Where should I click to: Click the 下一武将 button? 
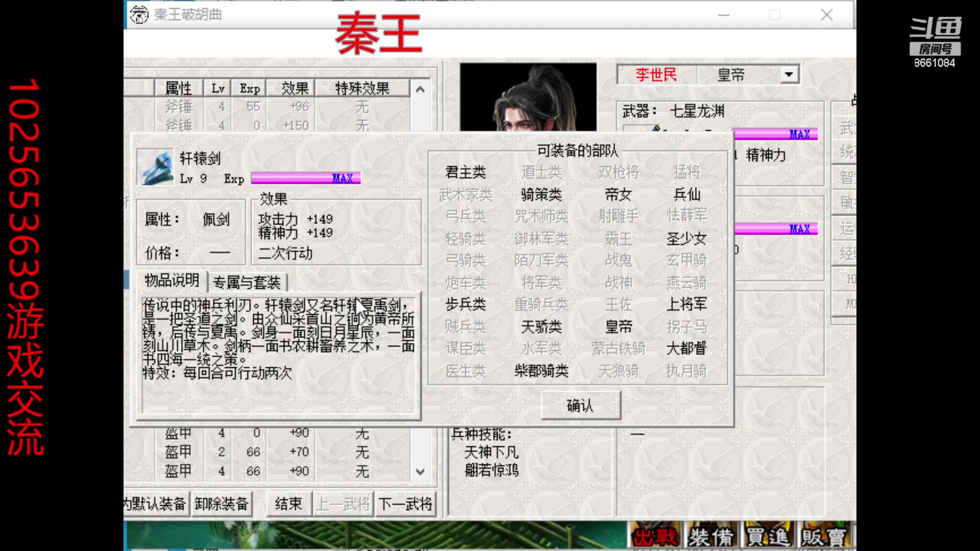(405, 504)
